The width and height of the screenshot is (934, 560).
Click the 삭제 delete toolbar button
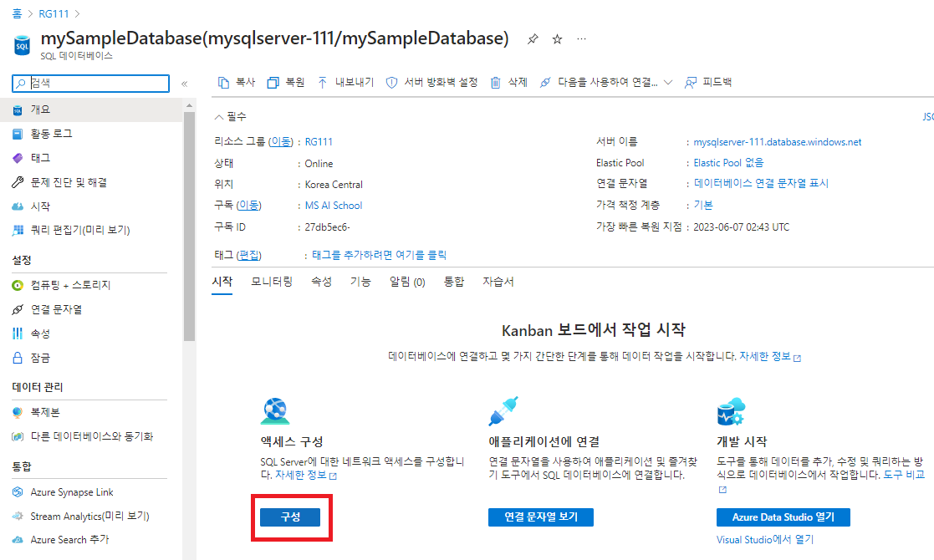(508, 82)
